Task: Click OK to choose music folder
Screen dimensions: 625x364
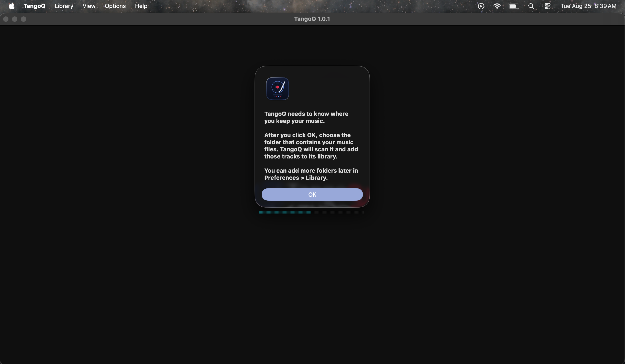Action: pyautogui.click(x=312, y=194)
